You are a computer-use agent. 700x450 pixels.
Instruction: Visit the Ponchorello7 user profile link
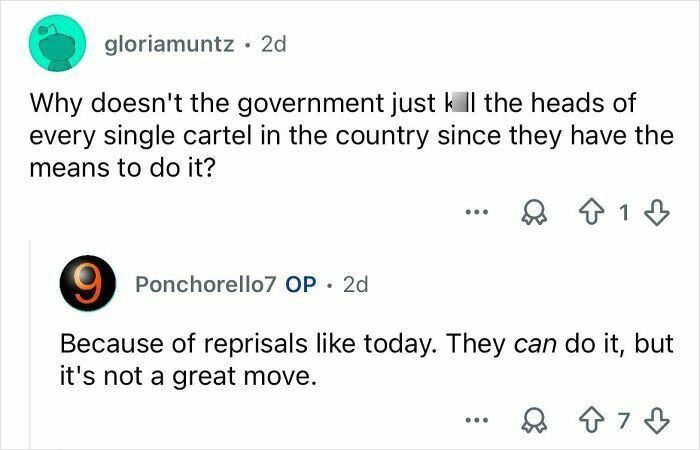206,284
